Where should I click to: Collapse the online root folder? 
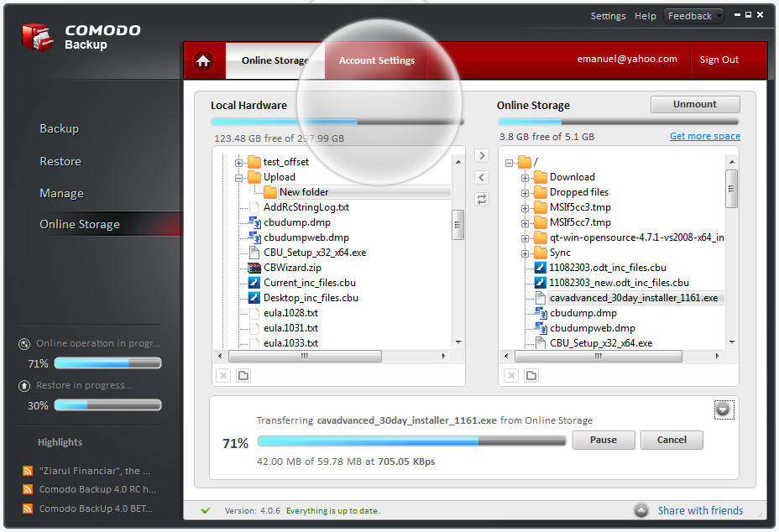[509, 163]
